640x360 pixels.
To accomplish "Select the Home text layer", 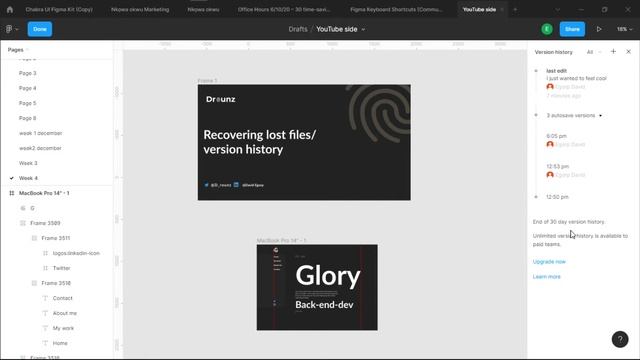I will coord(60,343).
